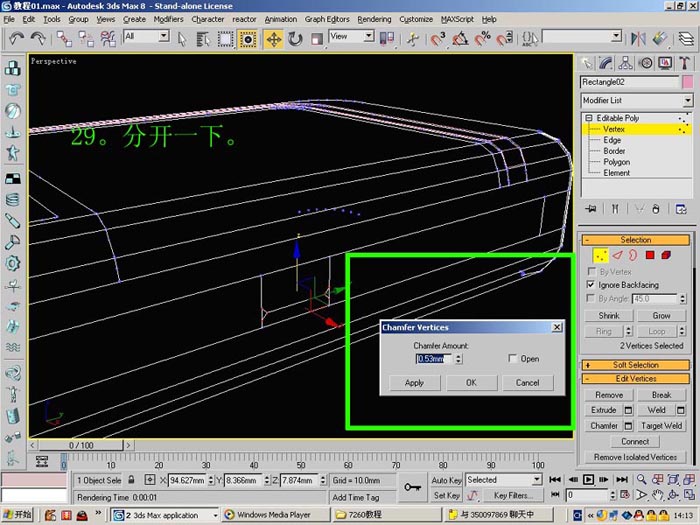Open Windows Media Player taskbar button
The image size is (700, 525).
[275, 515]
